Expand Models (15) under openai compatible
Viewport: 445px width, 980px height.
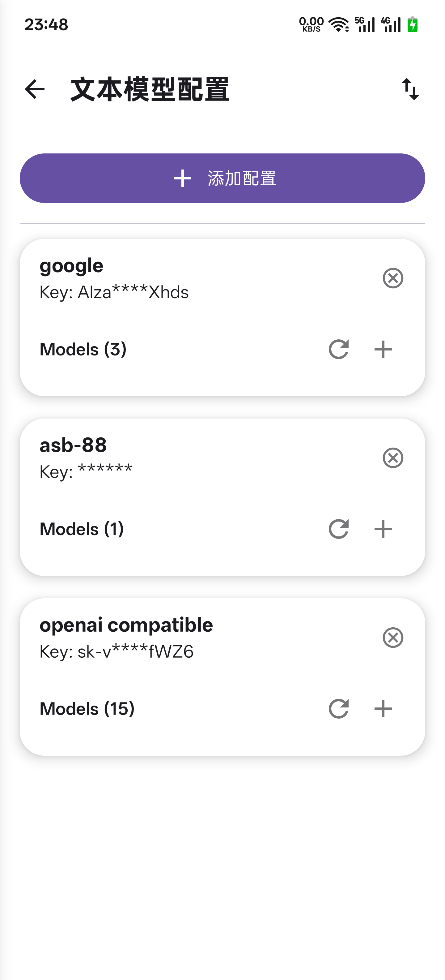click(87, 709)
